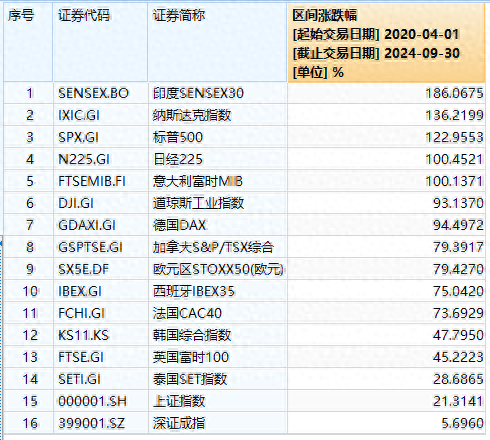This screenshot has height=440, width=490.
Task: Click the 泰国SET指数 name cell
Action: coord(217,379)
